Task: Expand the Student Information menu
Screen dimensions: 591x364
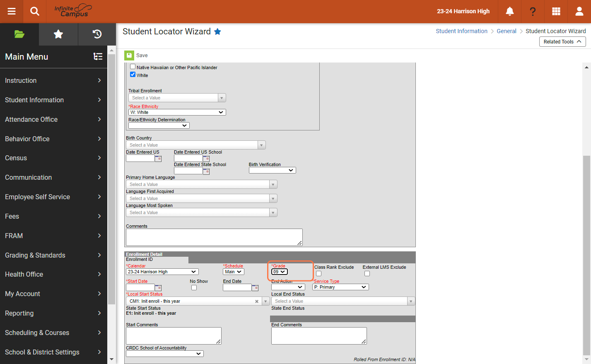Action: (x=53, y=100)
